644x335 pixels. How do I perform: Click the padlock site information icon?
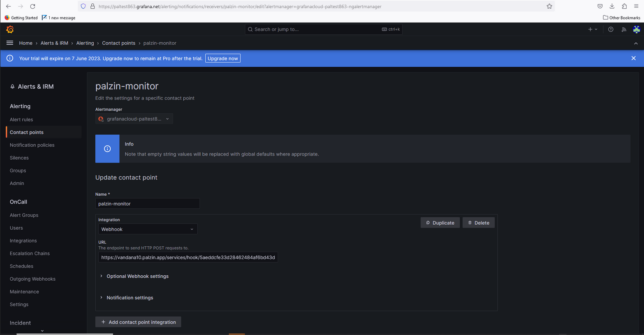(x=92, y=6)
